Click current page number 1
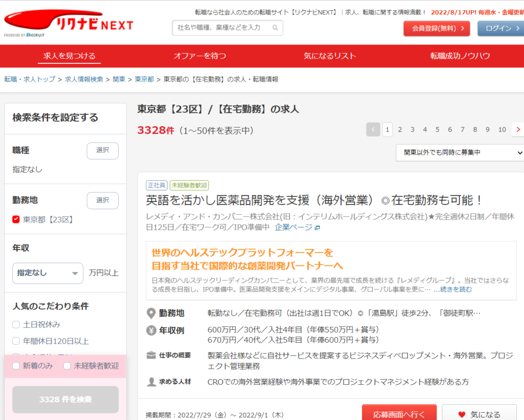Image resolution: width=524 pixels, height=420 pixels. point(387,129)
